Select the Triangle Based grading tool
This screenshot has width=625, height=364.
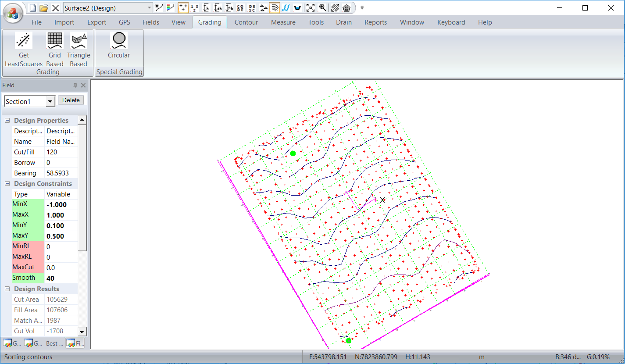(79, 41)
